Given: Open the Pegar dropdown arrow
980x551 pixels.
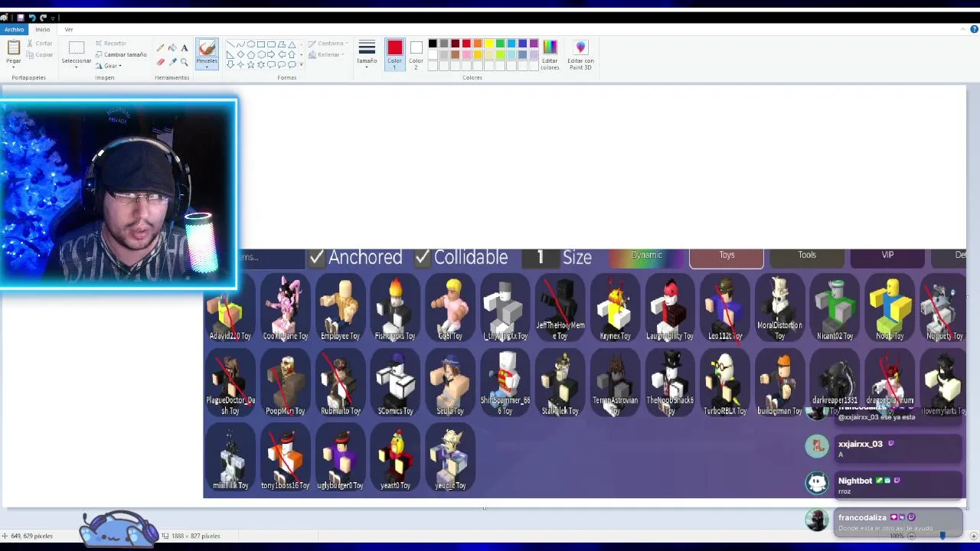Looking at the screenshot, I should (13, 66).
